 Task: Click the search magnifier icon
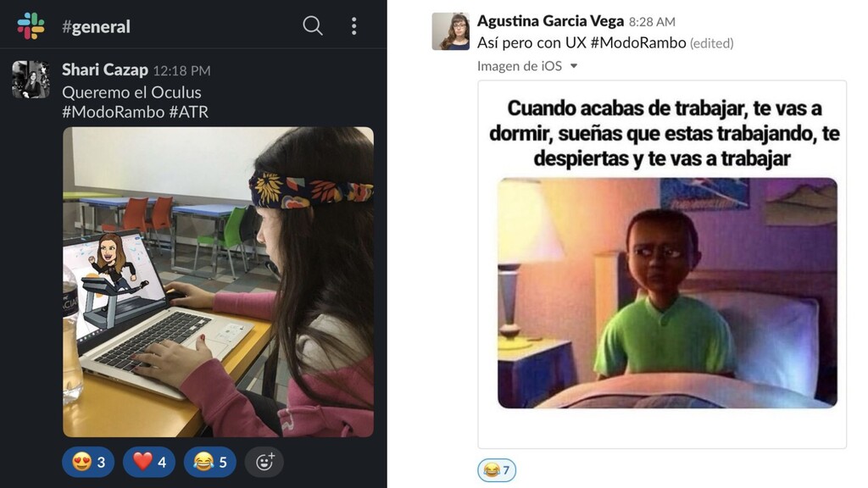point(312,25)
